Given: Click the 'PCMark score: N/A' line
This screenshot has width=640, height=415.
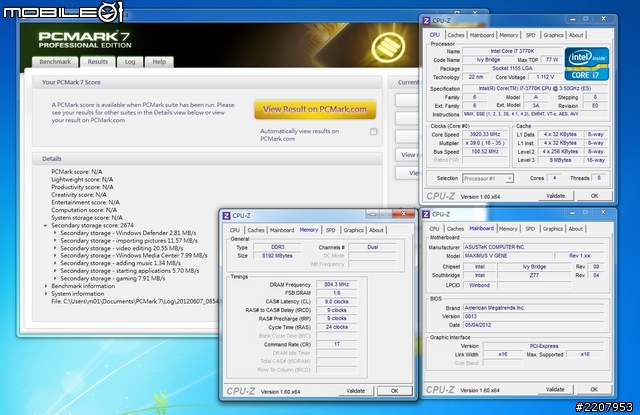Looking at the screenshot, I should 77,172.
